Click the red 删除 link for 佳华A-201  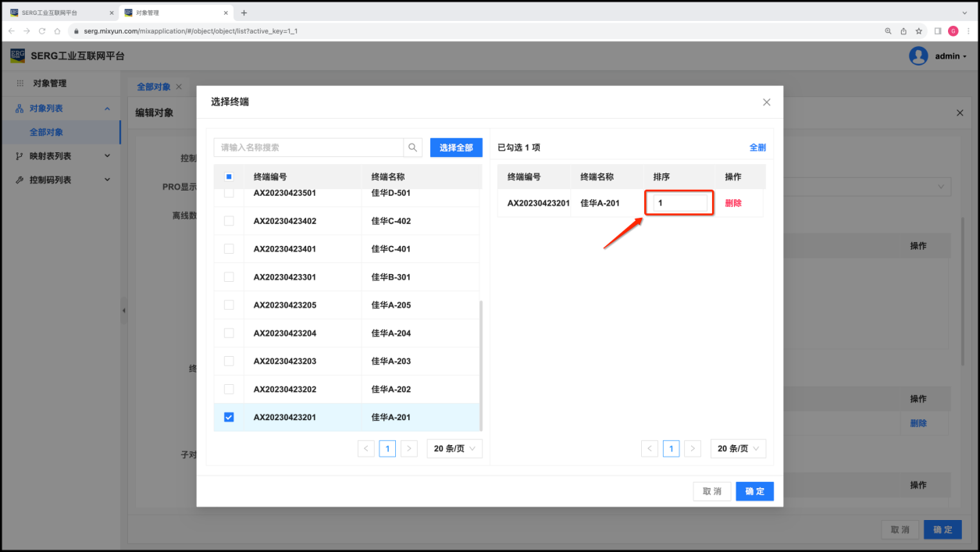coord(733,203)
